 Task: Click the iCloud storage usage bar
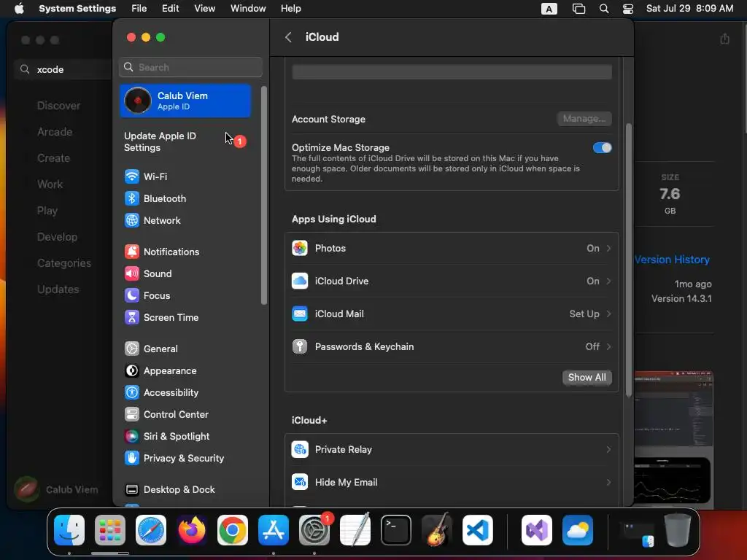(x=452, y=72)
